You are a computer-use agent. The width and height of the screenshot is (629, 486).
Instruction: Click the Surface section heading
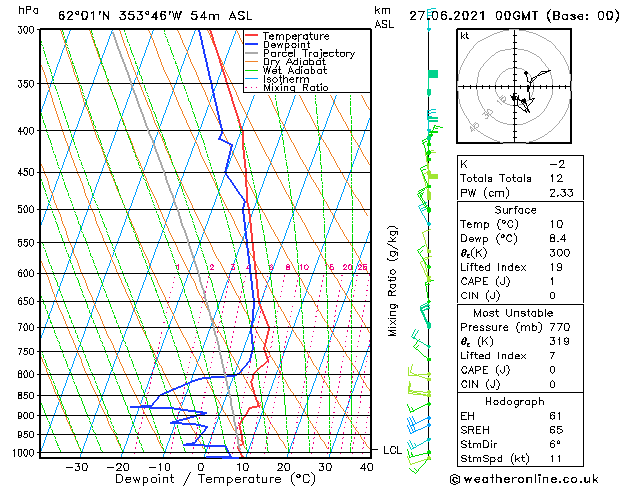point(515,210)
